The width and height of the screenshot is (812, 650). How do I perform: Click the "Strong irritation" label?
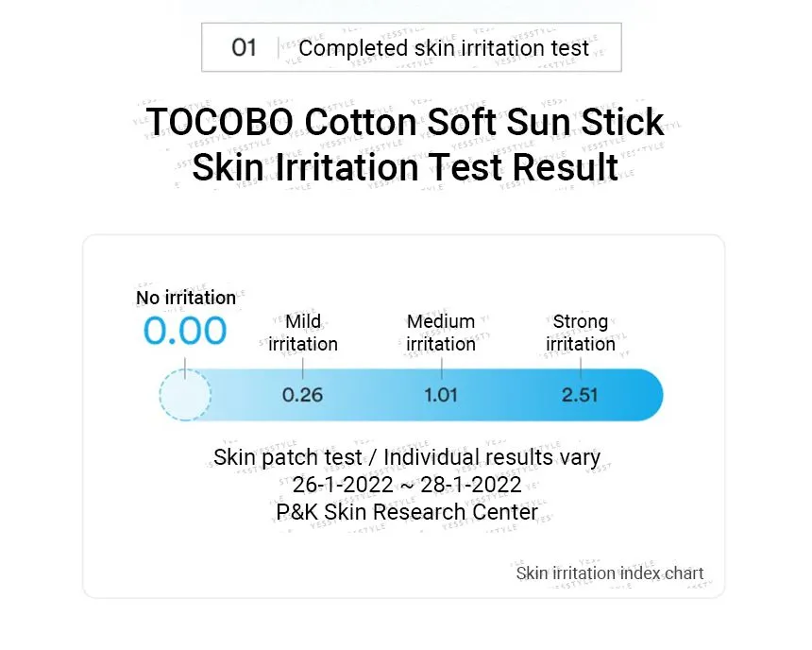(581, 333)
